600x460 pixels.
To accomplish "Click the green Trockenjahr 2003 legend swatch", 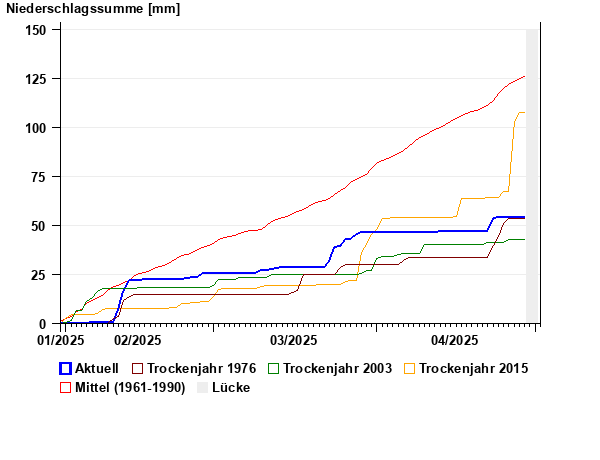I will coord(274,369).
